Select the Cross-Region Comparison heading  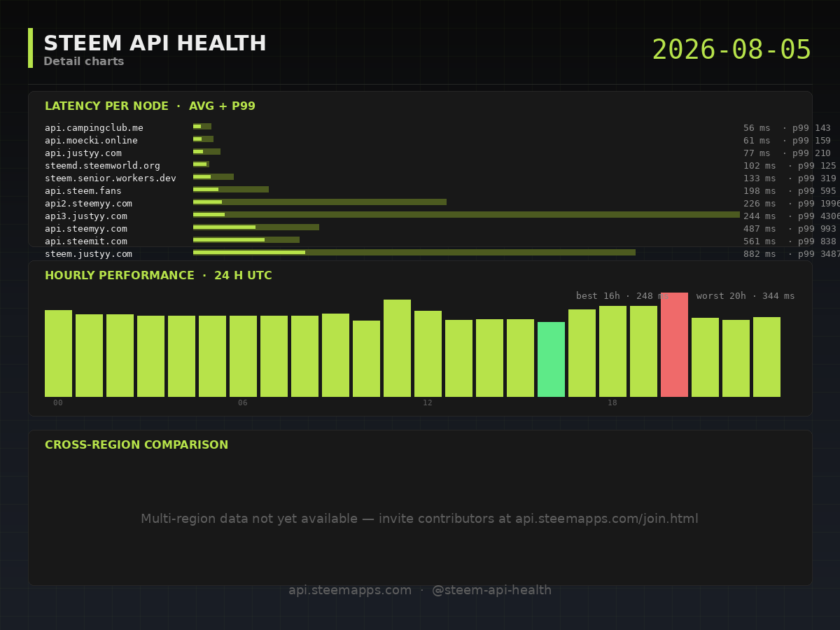point(136,445)
